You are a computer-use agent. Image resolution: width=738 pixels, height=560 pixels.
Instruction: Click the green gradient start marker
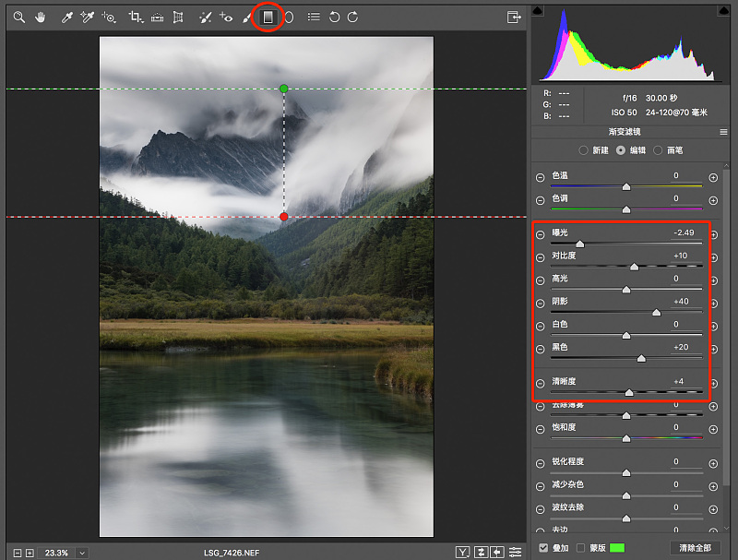coord(284,89)
